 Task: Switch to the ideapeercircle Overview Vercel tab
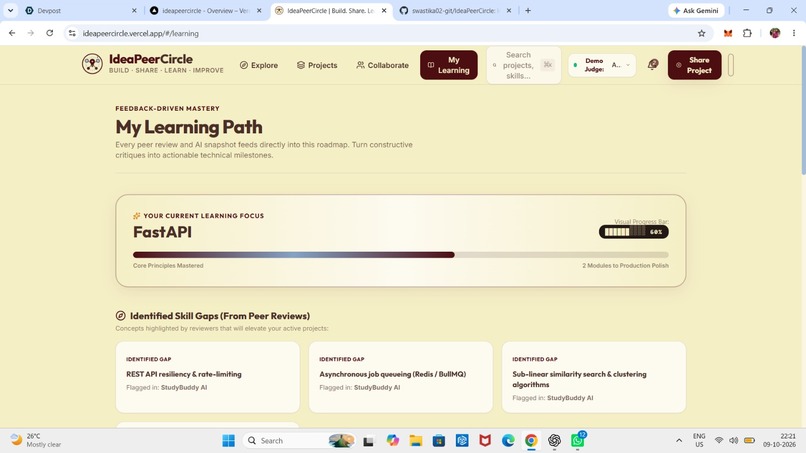[x=206, y=10]
